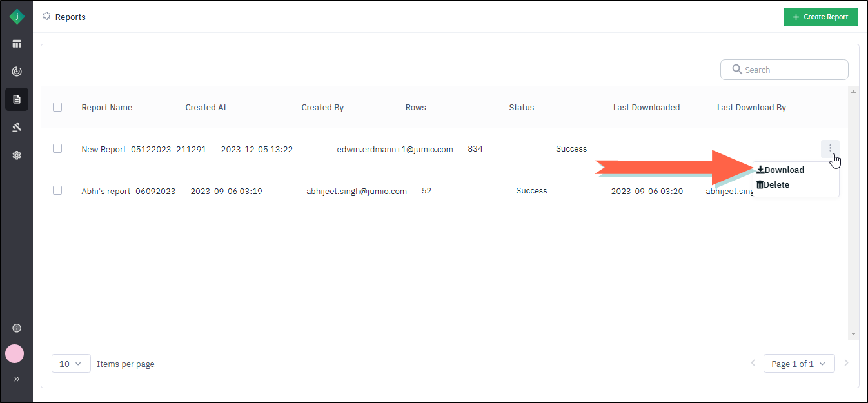Viewport: 868px width, 403px height.
Task: Open the Page 1 of 1 dropdown
Action: (799, 364)
